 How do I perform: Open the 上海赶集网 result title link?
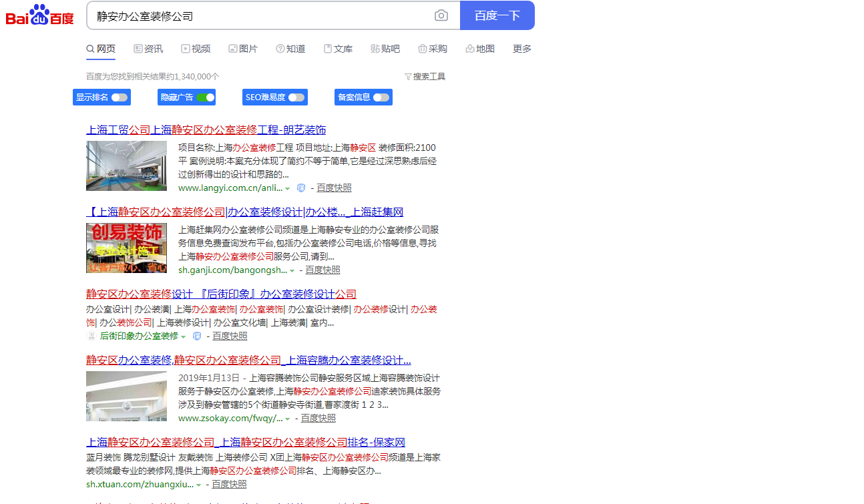245,212
